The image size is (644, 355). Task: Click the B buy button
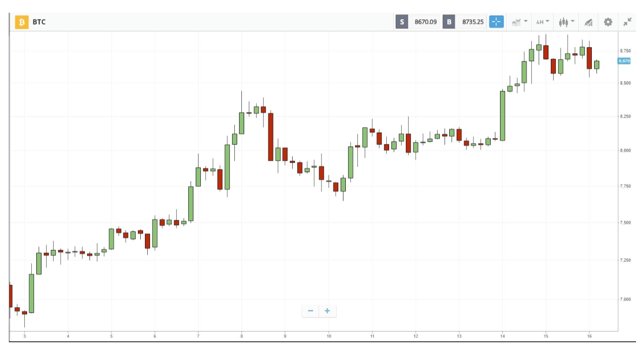(449, 22)
